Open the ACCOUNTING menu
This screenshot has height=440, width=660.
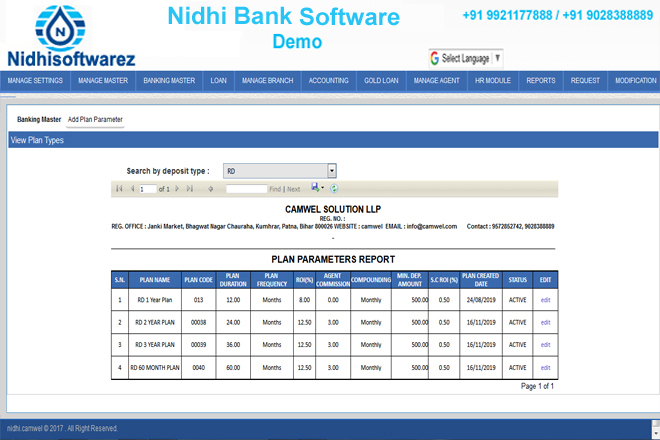[329, 81]
